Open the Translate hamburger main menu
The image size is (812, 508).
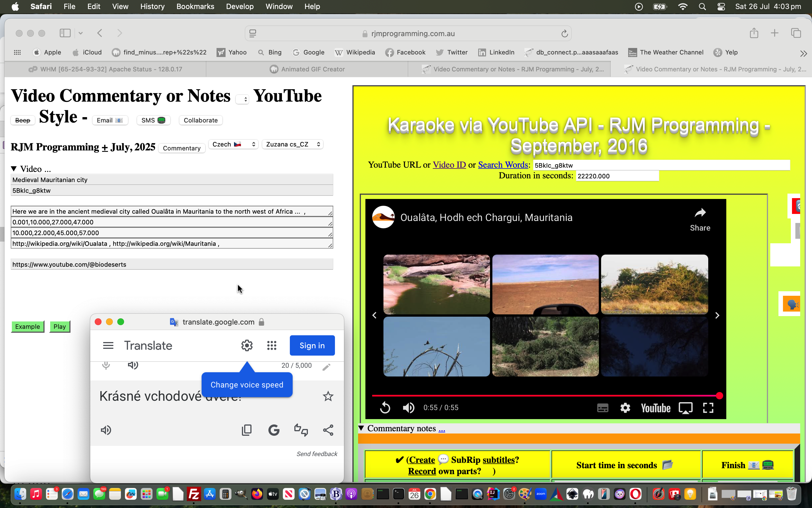pos(108,345)
